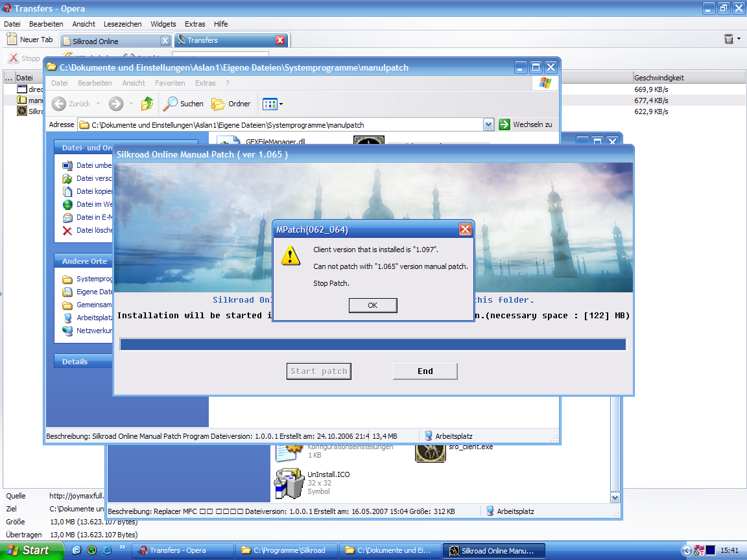The height and width of the screenshot is (560, 747).
Task: Open Arbeitsplatz under Andere Orte
Action: click(x=88, y=318)
